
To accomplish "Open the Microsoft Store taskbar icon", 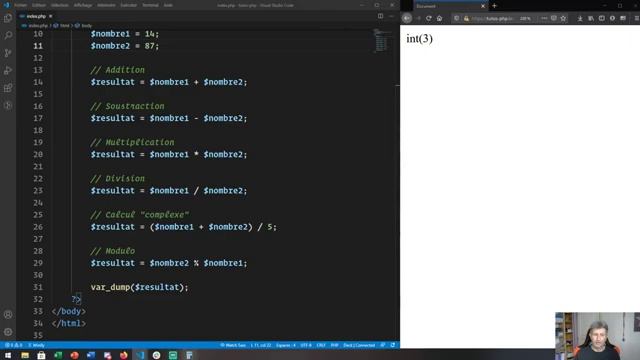I will click(x=41, y=355).
